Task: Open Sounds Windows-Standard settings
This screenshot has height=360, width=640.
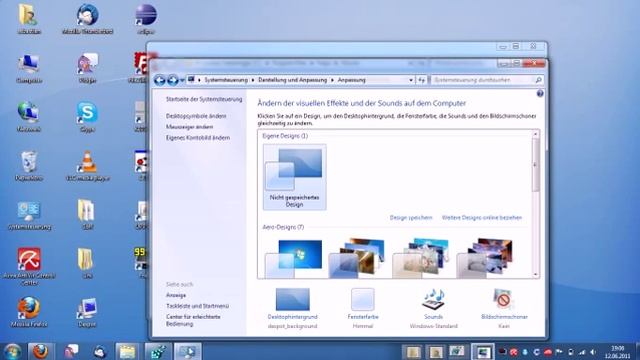Action: [433, 308]
